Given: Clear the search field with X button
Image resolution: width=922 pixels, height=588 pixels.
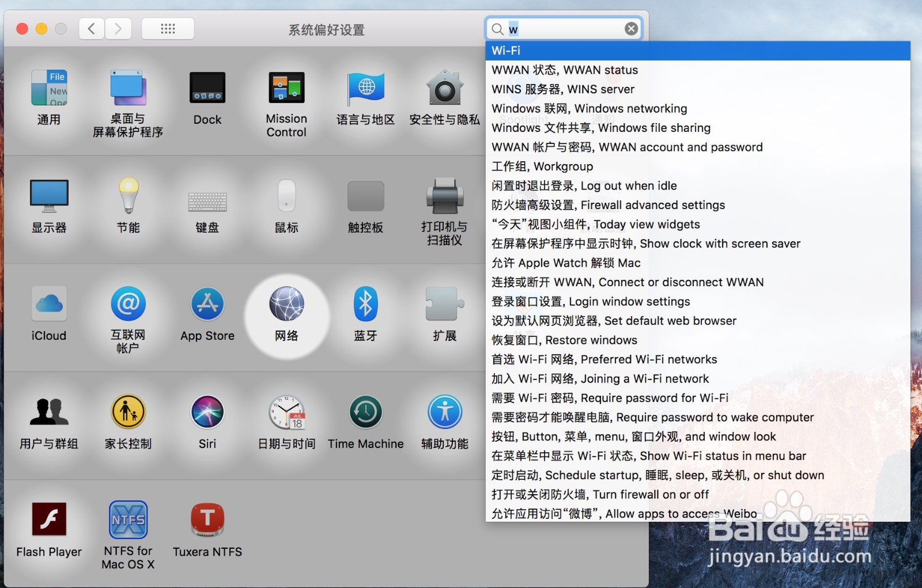Looking at the screenshot, I should [x=632, y=28].
